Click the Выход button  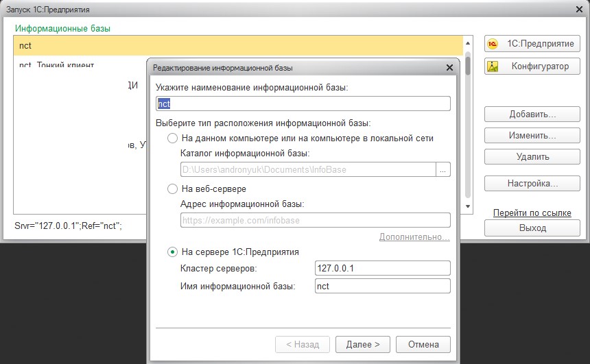(x=532, y=228)
